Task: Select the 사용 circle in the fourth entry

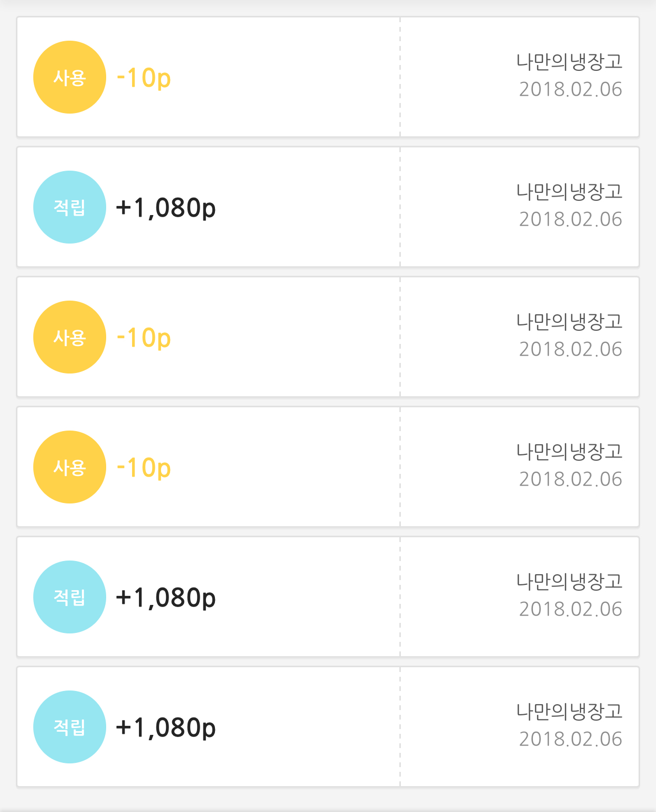Action: click(x=70, y=467)
